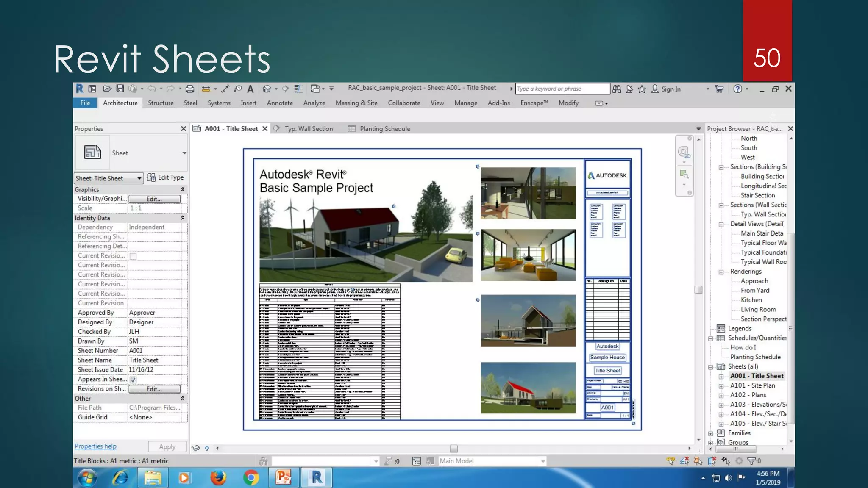868x488 pixels.
Task: Click Edit button for Revisions on Sheet
Action: 154,389
